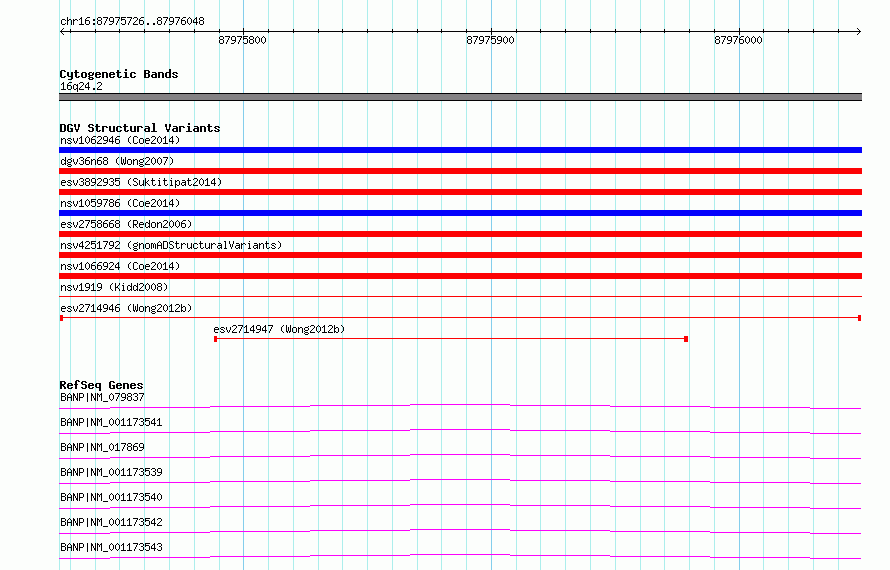
Task: Click the magenta BANP|NM_001173540 intron line
Action: [460, 505]
